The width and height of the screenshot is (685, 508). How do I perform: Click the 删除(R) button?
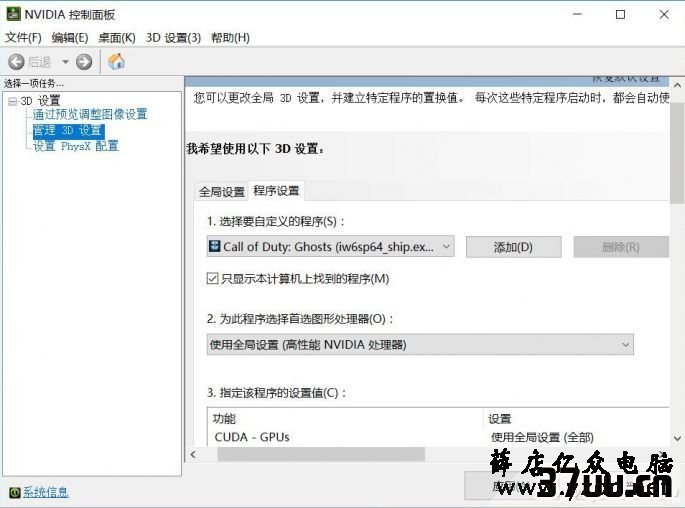tap(621, 247)
